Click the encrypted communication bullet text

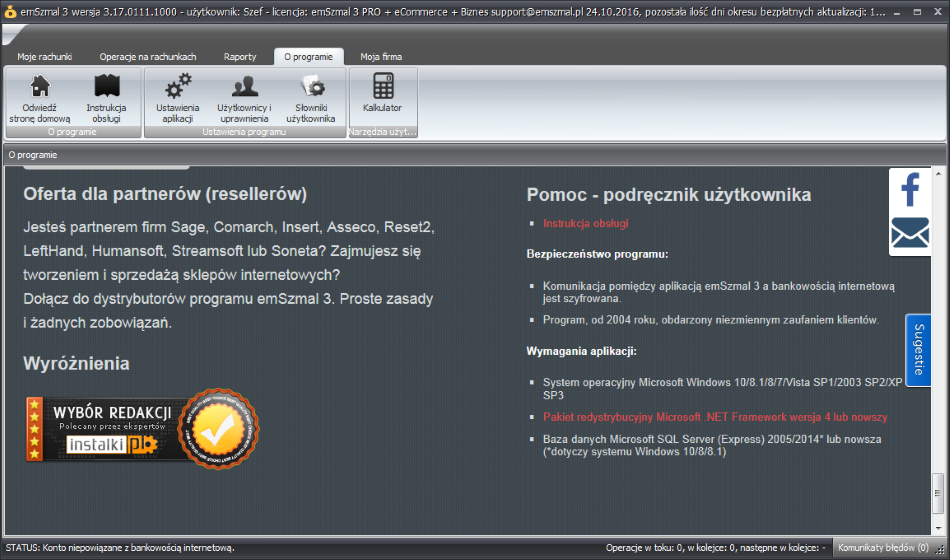[x=719, y=292]
